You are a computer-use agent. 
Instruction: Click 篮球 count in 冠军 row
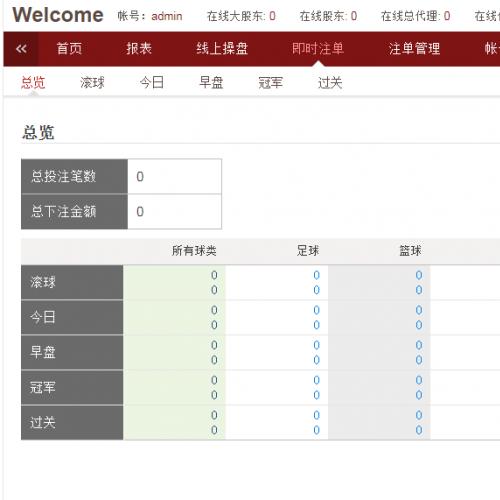[x=419, y=380]
